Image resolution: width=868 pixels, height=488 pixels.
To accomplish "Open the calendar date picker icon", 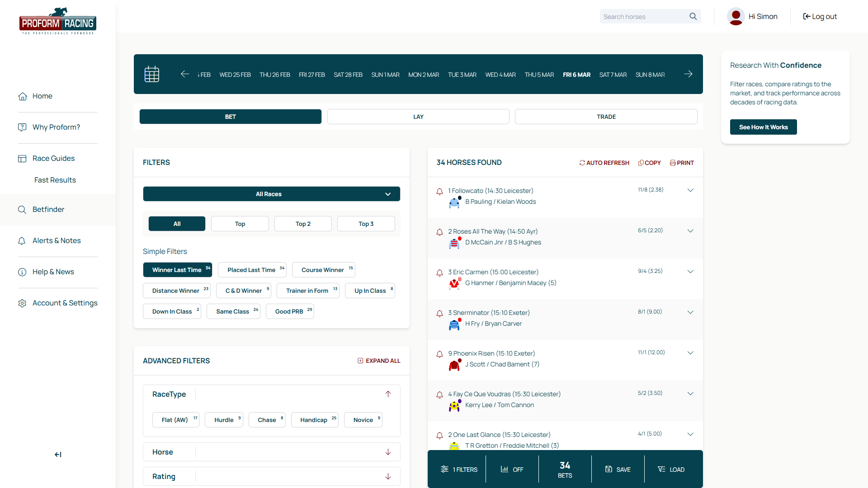I will pos(152,74).
